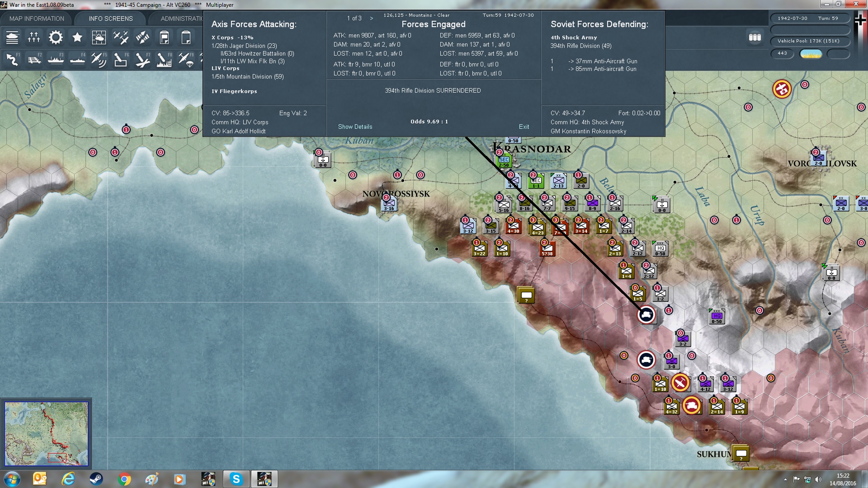Viewport: 868px width, 488px height.
Task: Click the ground weather condition swatch
Action: [811, 54]
